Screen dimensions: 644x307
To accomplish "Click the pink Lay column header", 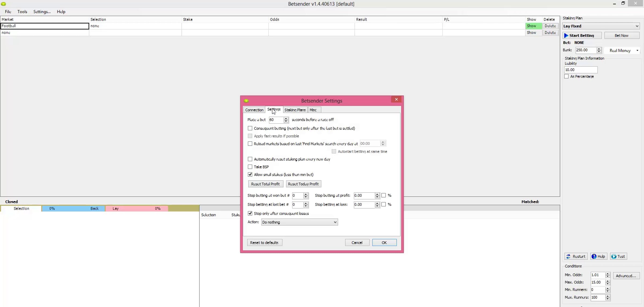I will pos(116,208).
